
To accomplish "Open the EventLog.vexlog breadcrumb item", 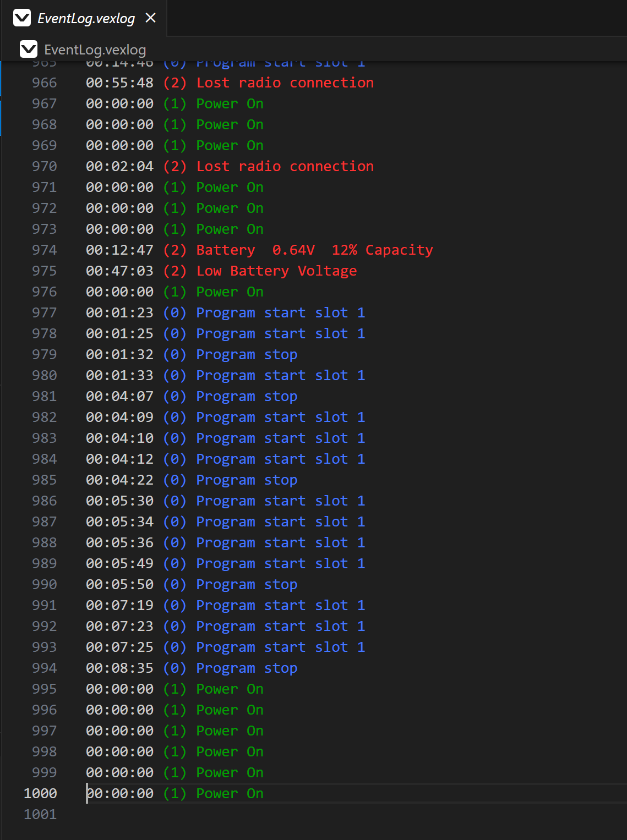I will (95, 49).
